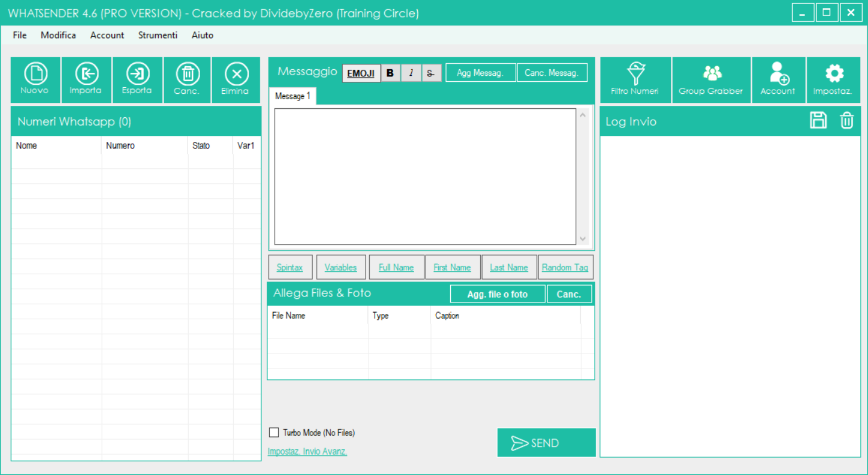Viewport: 868px width, 475px height.
Task: Insert a Random Tag
Action: (565, 268)
